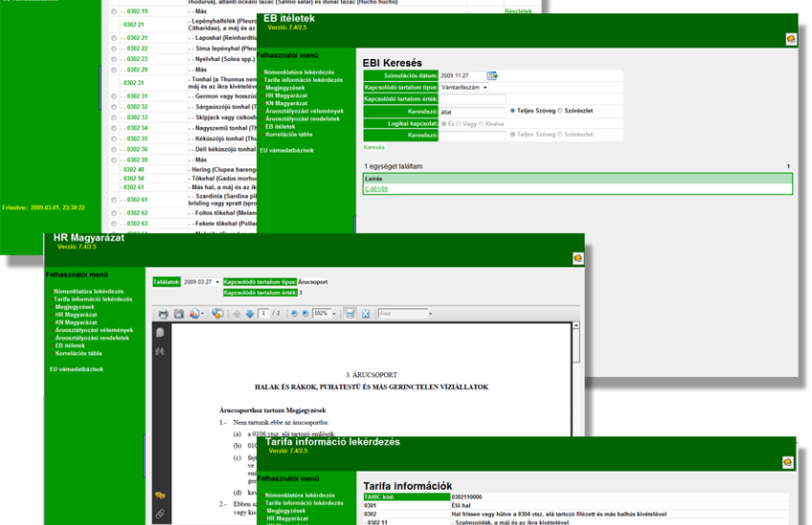Select the Szórészlet radio button for 'állat'
This screenshot has width=812, height=525.
tap(560, 111)
